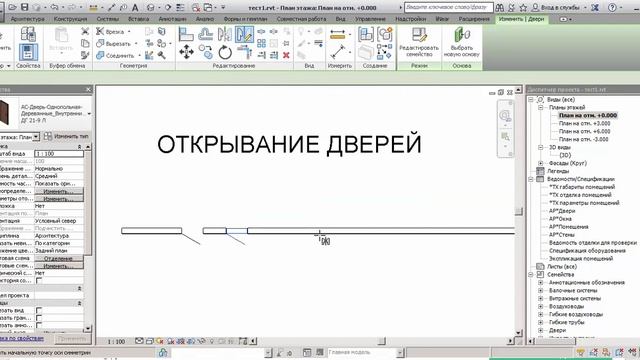Open a project from the quick access toolbar

click(x=12, y=7)
